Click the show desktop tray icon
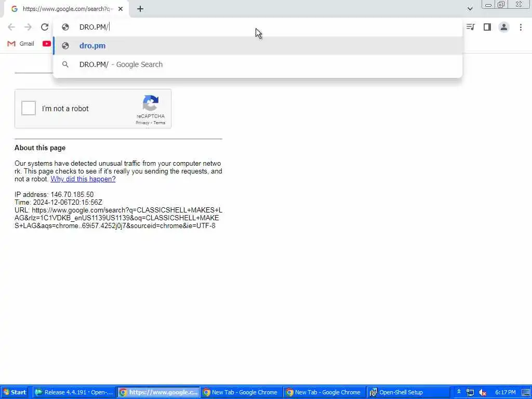The height and width of the screenshot is (399, 532). tap(526, 393)
